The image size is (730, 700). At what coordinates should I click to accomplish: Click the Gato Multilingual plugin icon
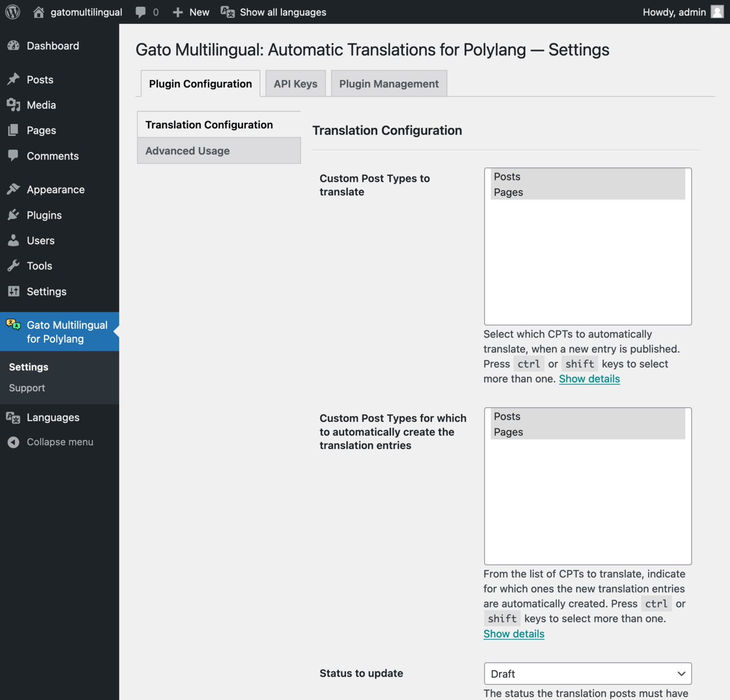[x=13, y=325]
